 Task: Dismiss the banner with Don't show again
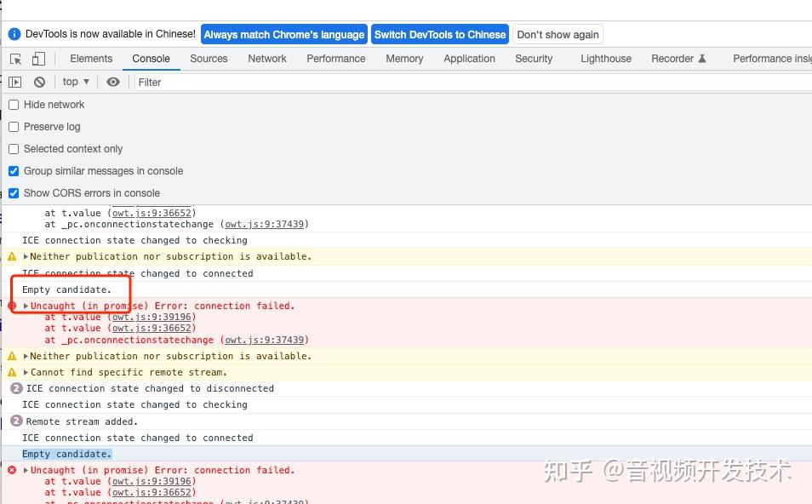pos(558,34)
